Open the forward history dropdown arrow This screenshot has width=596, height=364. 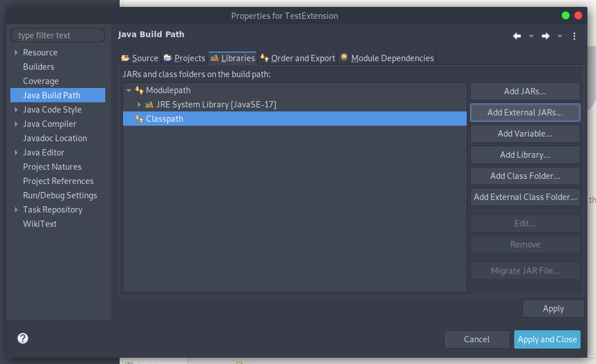click(560, 36)
